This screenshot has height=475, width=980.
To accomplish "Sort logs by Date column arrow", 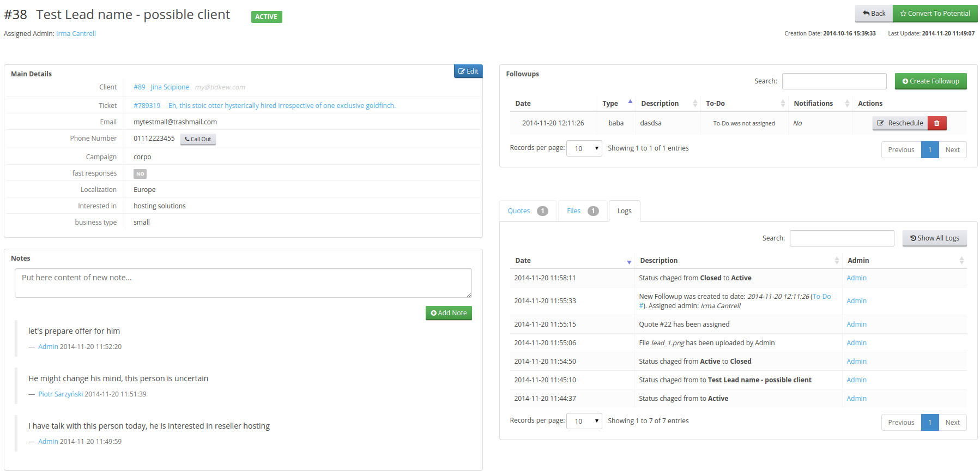I will pos(629,262).
